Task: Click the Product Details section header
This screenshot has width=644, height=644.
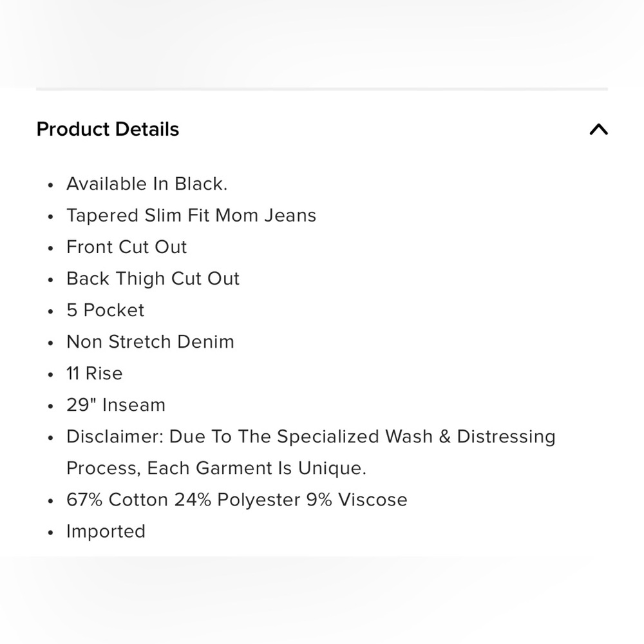Action: pyautogui.click(x=108, y=129)
